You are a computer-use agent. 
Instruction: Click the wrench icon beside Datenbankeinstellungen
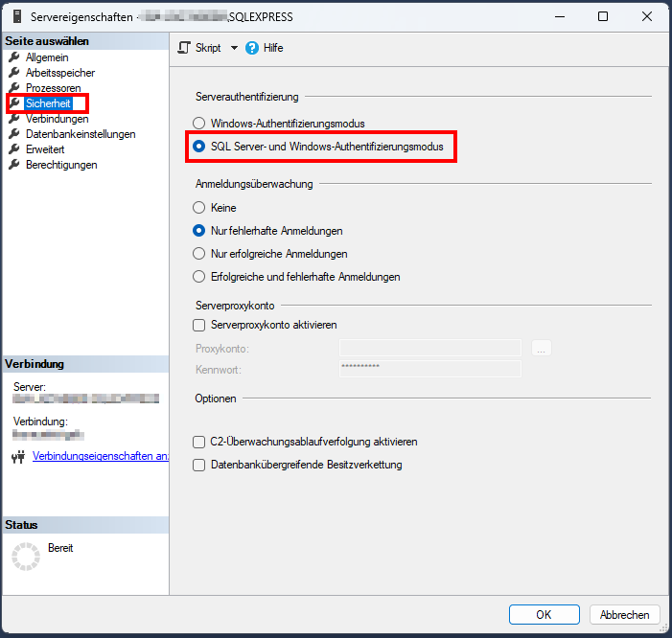click(x=14, y=133)
